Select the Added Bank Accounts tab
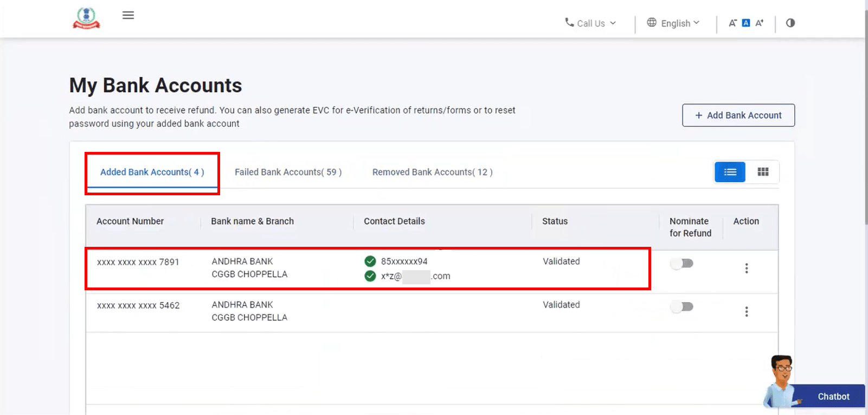 click(x=152, y=172)
